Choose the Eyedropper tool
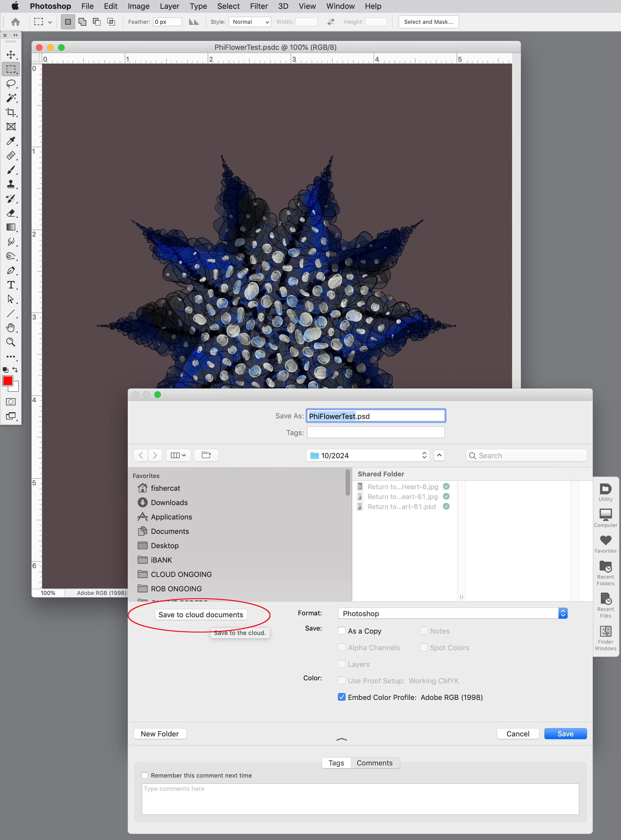 click(11, 141)
